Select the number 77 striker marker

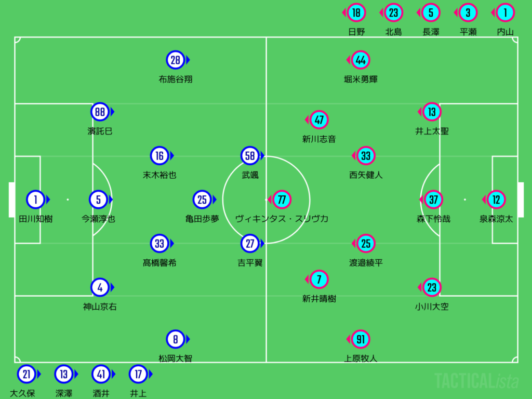click(282, 199)
